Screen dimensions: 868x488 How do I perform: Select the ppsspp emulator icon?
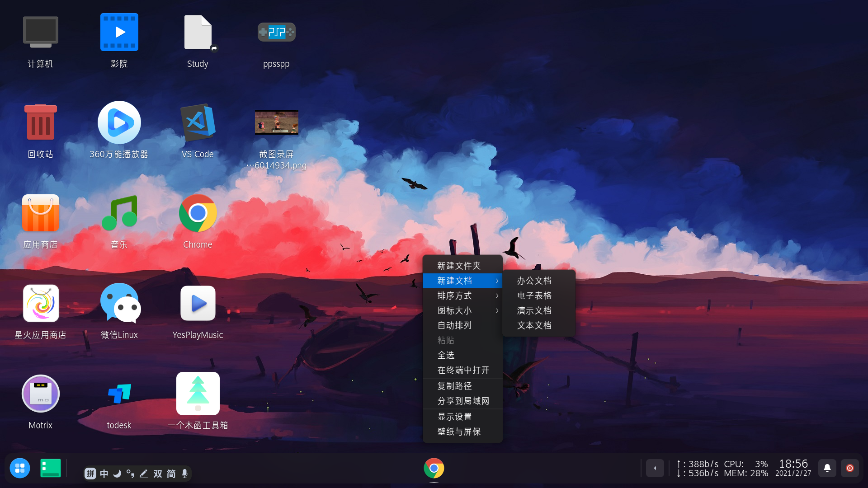point(276,33)
